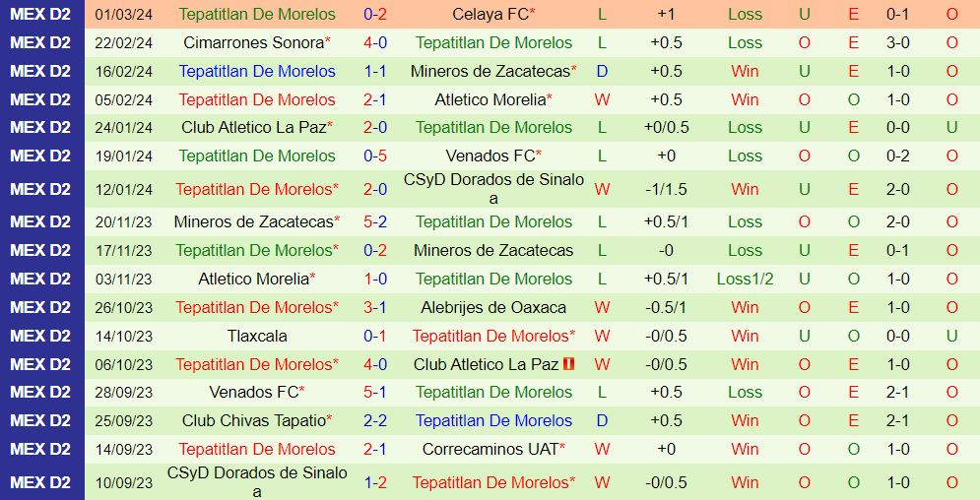The image size is (980, 500).
Task: View the 2-2 score against Club Chivas Tapatio
Action: (375, 420)
